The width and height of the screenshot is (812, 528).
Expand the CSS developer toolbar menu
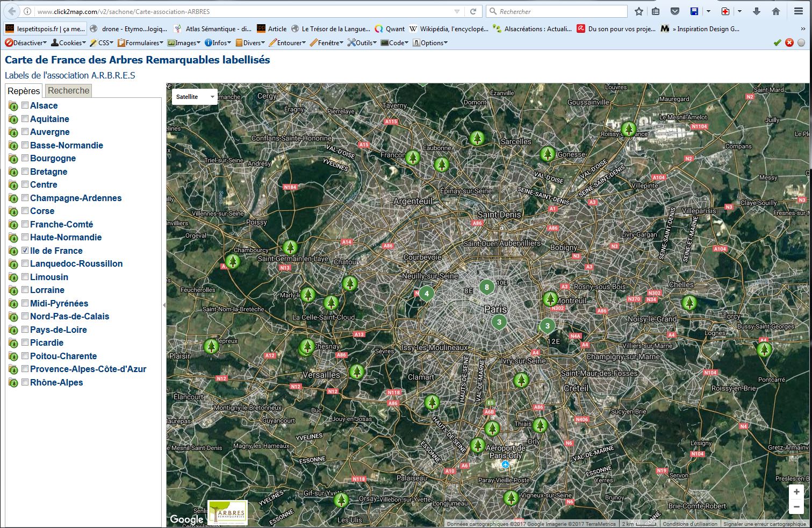[x=102, y=43]
